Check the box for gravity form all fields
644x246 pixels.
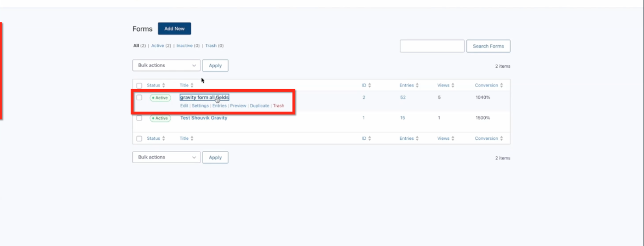pos(139,98)
